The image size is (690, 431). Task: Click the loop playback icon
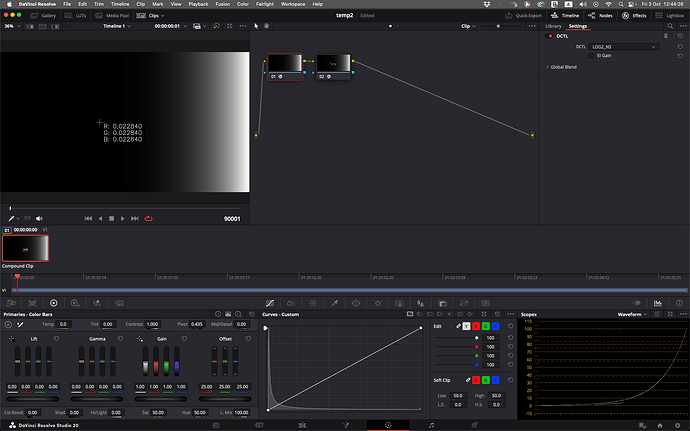(x=149, y=218)
